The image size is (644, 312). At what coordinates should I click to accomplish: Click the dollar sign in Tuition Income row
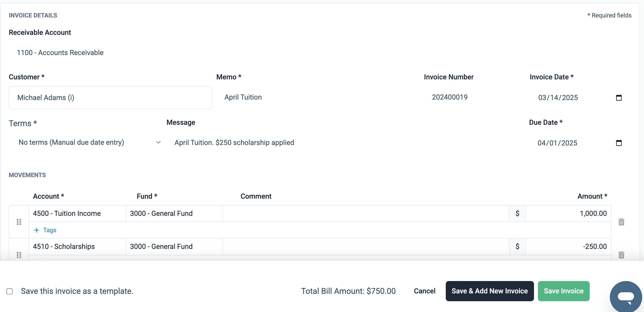tap(517, 213)
